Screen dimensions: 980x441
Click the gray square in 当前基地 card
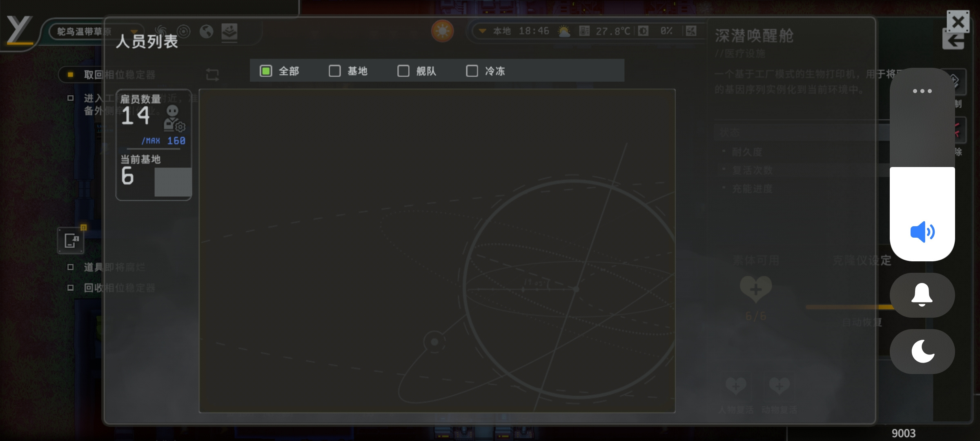click(173, 182)
